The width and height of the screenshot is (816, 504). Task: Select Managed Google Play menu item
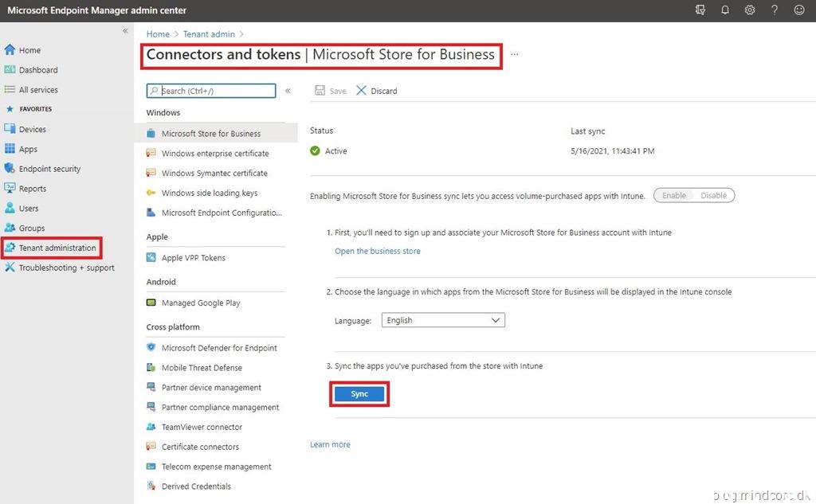200,303
